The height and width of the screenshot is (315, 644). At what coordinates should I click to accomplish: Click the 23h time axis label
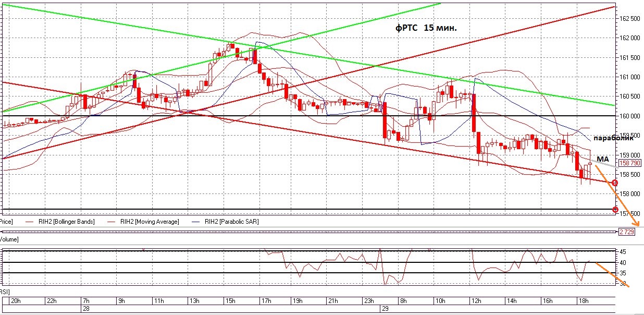[x=369, y=301]
